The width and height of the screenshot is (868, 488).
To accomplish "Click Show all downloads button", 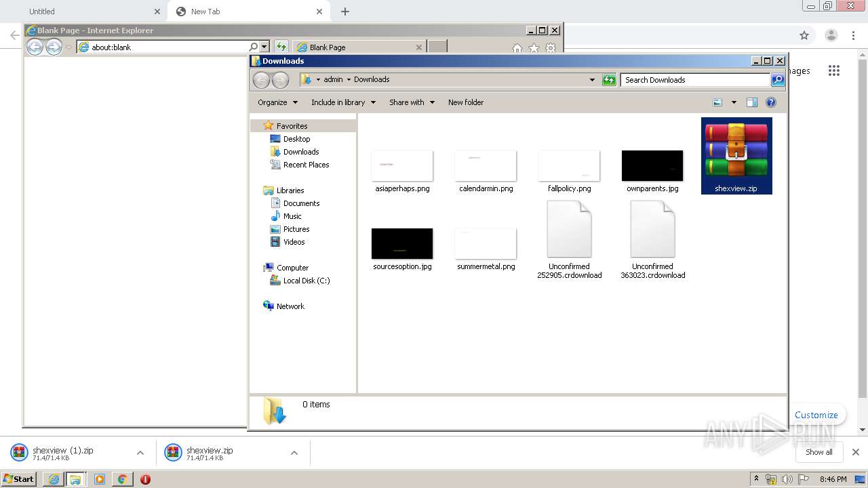I will click(x=819, y=452).
